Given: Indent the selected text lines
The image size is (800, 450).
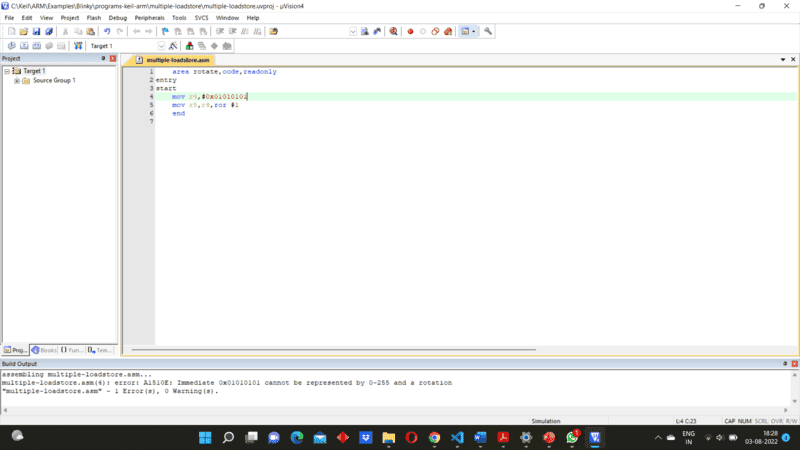Looking at the screenshot, I should [x=220, y=32].
